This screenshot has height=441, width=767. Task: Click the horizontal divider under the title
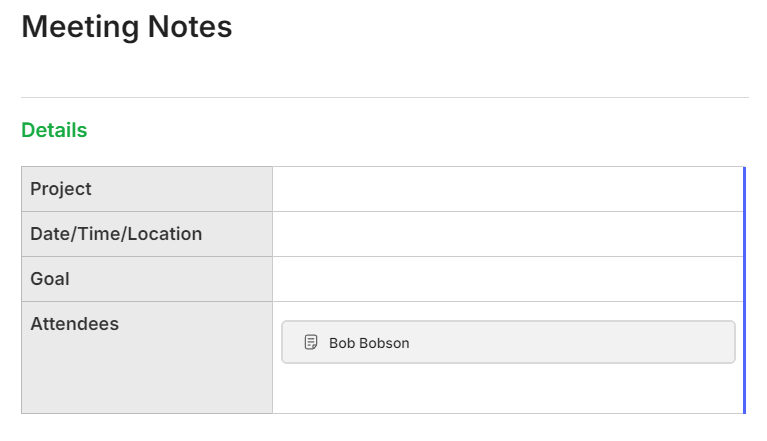click(385, 97)
